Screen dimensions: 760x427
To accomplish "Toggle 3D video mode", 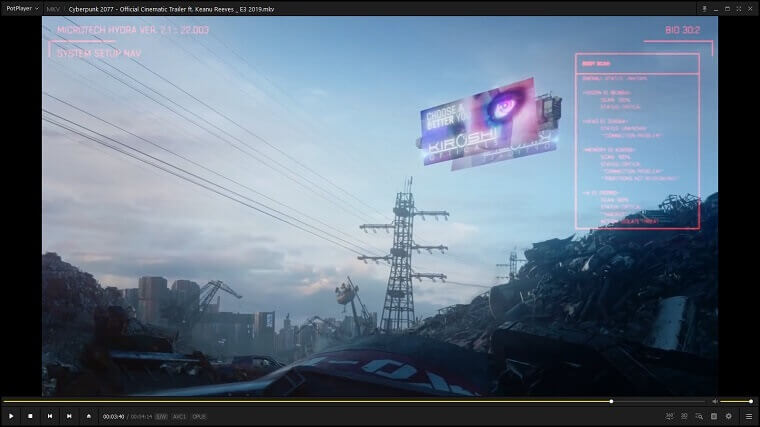I will [x=684, y=416].
